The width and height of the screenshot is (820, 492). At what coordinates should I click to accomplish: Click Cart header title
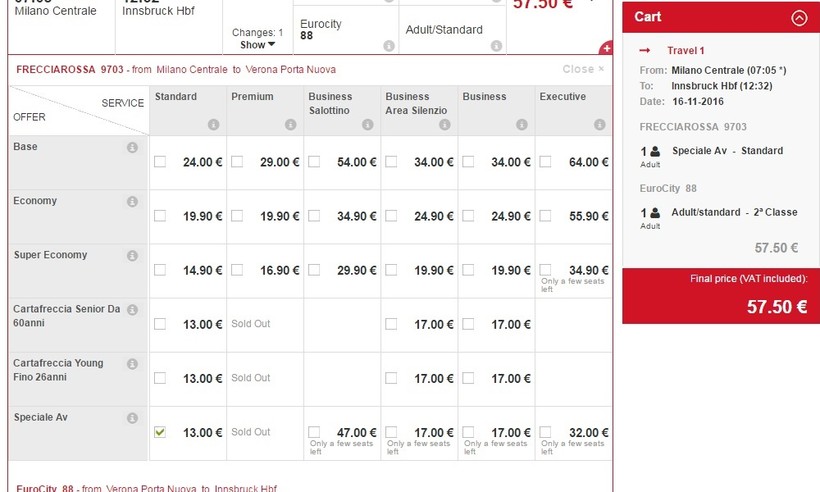point(647,17)
